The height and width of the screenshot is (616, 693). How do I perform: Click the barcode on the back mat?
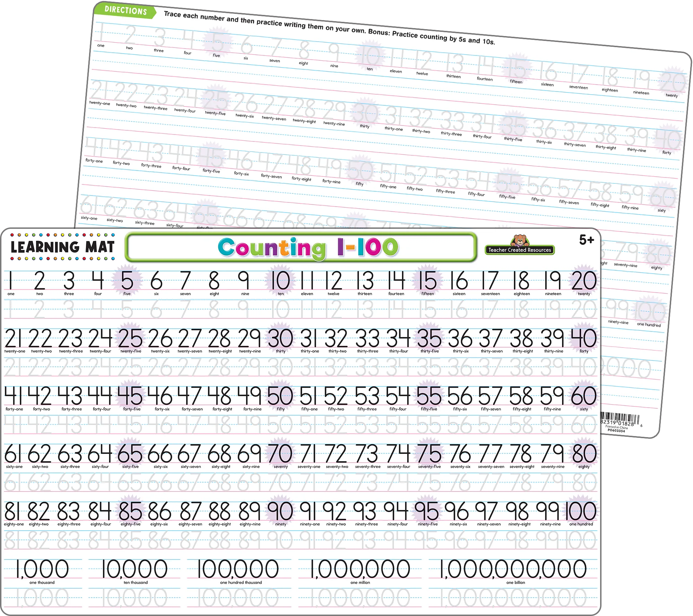click(619, 419)
